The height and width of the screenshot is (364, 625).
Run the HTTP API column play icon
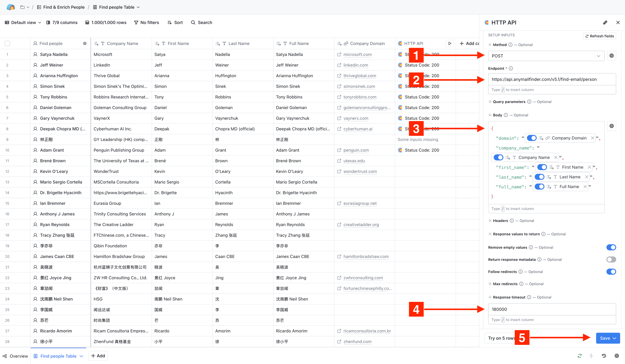click(450, 43)
